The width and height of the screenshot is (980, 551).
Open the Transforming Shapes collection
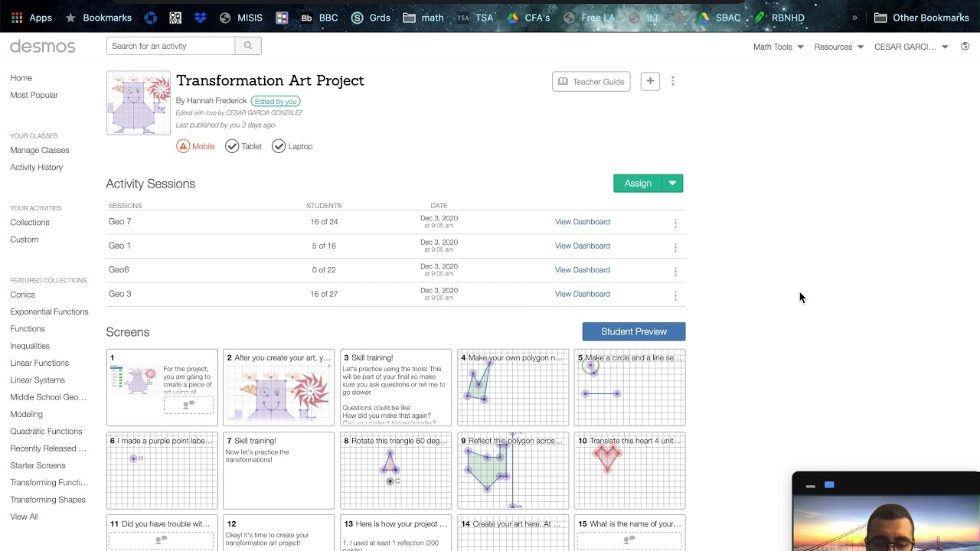coord(48,500)
